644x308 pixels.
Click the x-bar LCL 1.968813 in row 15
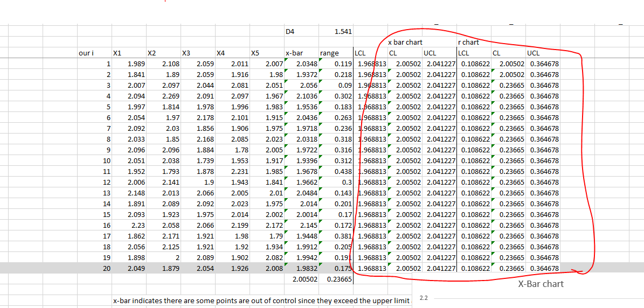pyautogui.click(x=370, y=214)
